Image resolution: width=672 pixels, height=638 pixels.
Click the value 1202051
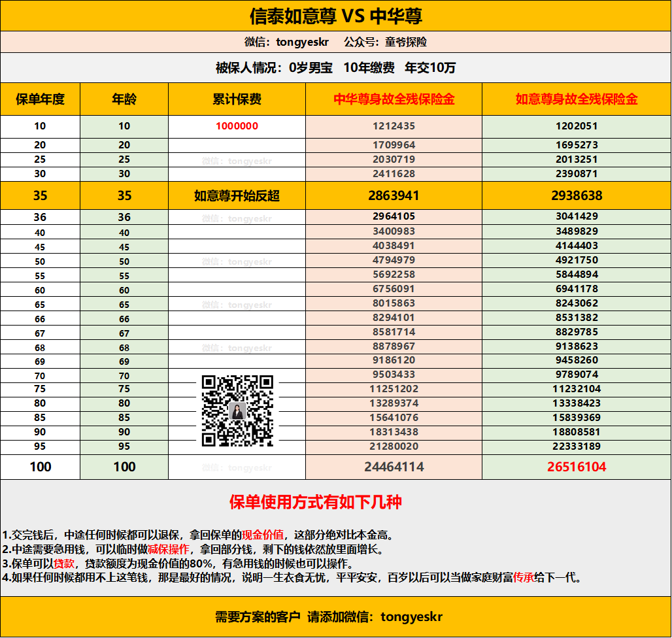(x=577, y=126)
